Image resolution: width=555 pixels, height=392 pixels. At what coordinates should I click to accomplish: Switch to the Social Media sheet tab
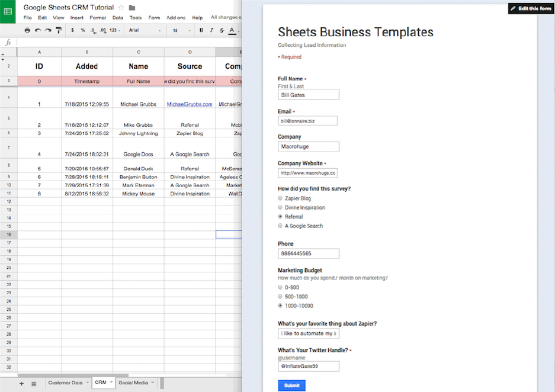click(x=133, y=383)
